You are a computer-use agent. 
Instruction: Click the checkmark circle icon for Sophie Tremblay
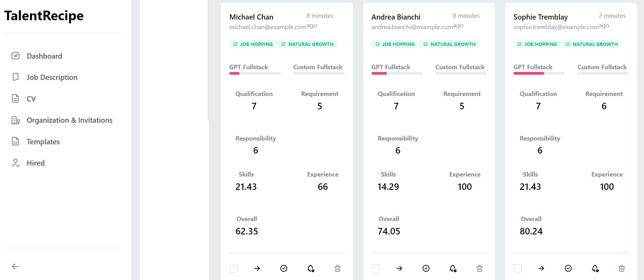(x=568, y=268)
